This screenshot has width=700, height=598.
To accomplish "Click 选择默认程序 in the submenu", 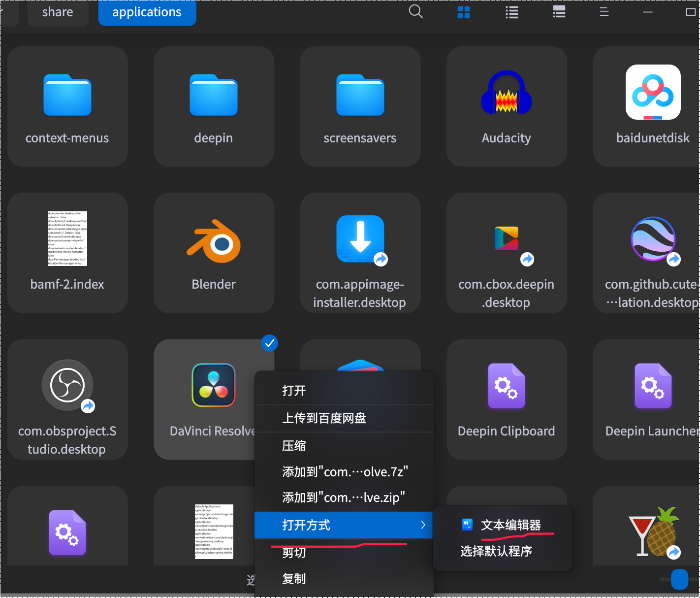I will (x=496, y=551).
